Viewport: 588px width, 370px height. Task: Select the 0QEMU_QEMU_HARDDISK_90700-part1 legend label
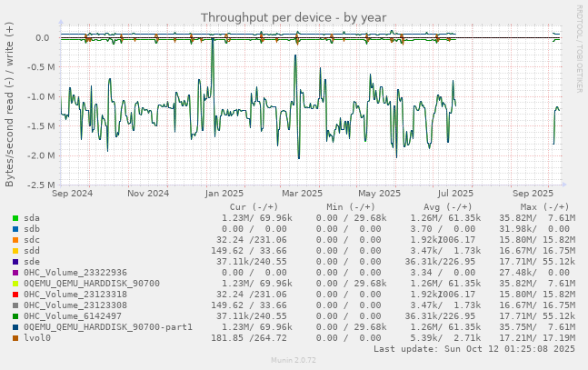click(108, 327)
